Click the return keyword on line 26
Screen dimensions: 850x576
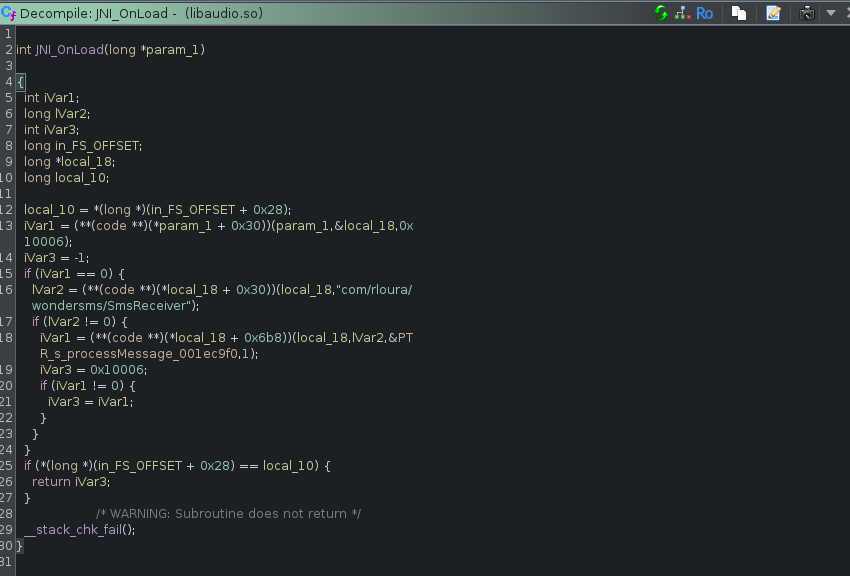click(51, 482)
